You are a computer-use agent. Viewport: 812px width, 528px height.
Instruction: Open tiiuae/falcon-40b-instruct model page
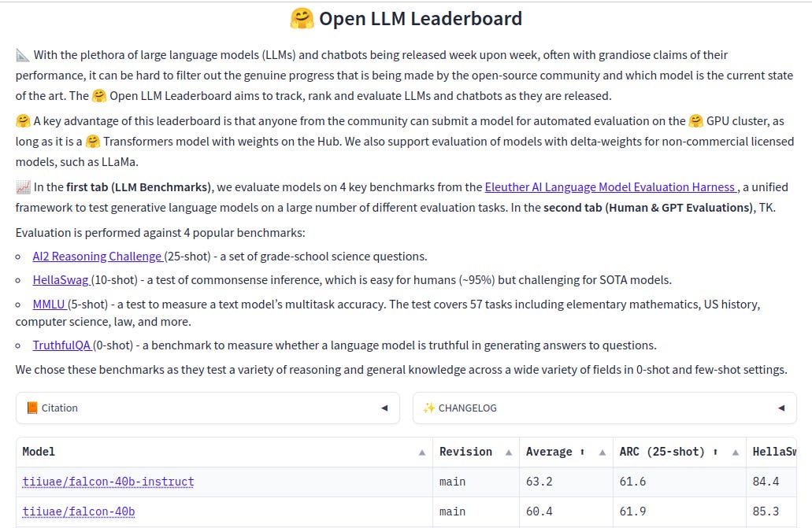[x=108, y=482]
